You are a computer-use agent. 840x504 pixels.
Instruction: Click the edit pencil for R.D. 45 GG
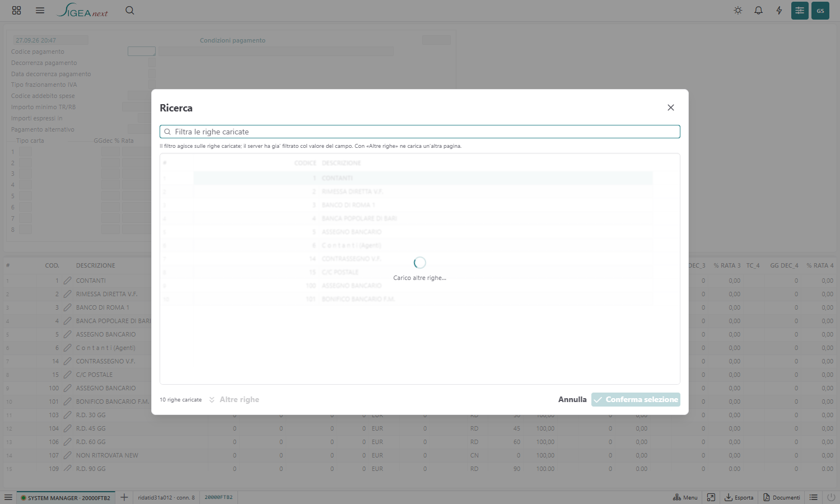point(67,428)
